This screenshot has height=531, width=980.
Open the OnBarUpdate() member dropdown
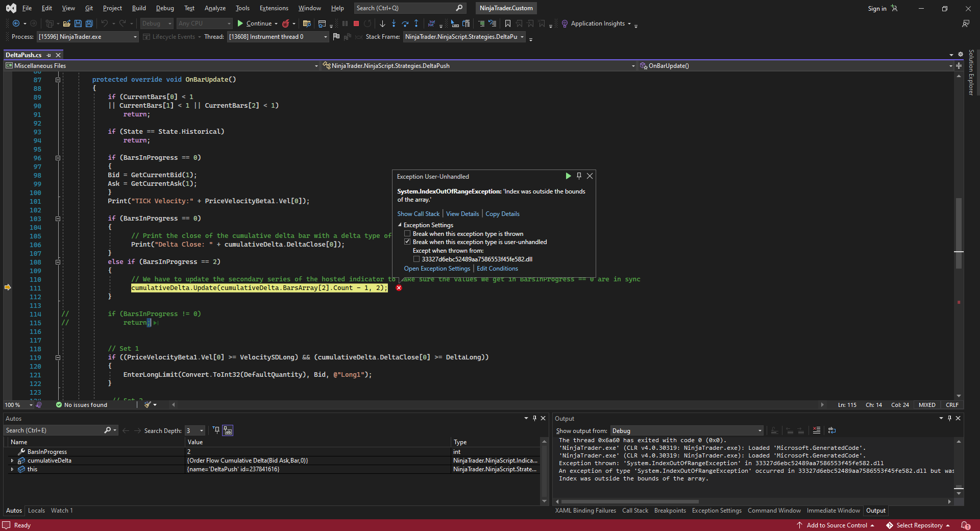(x=796, y=66)
